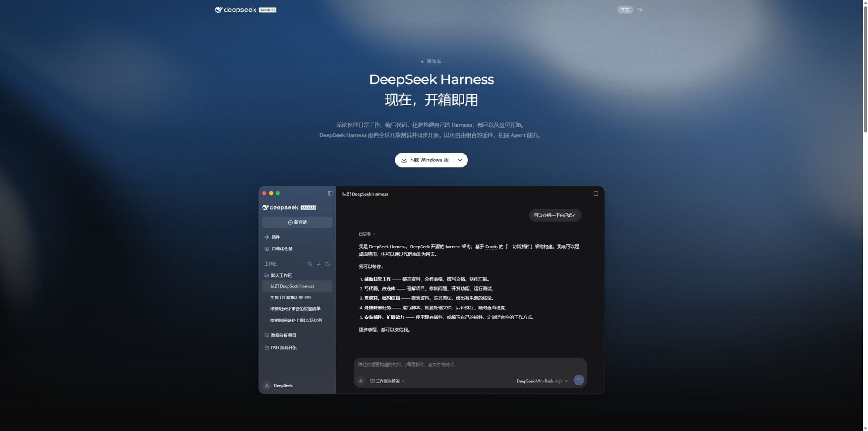Screen dimensions: 868x431
Task: Open the download platform dropdown arrow
Action: (x=460, y=160)
